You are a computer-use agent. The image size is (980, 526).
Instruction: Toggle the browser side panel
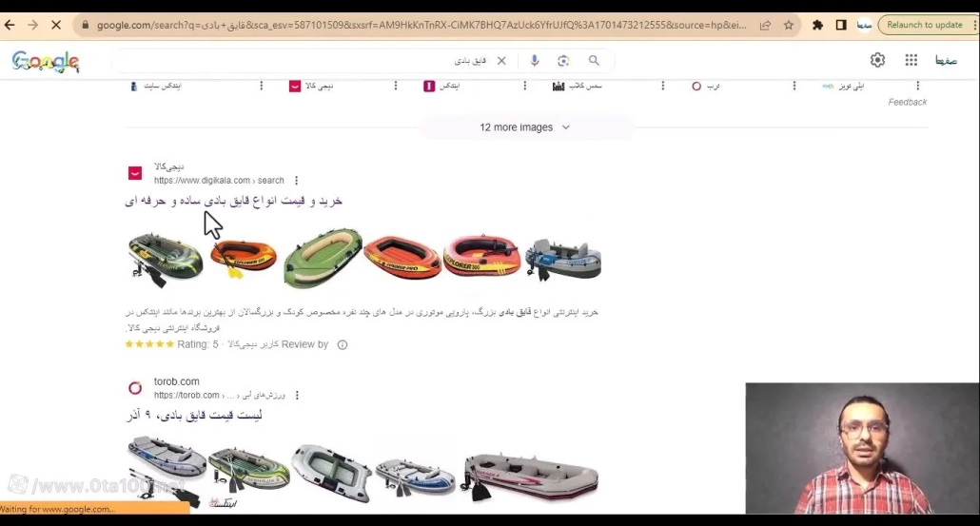coord(841,25)
